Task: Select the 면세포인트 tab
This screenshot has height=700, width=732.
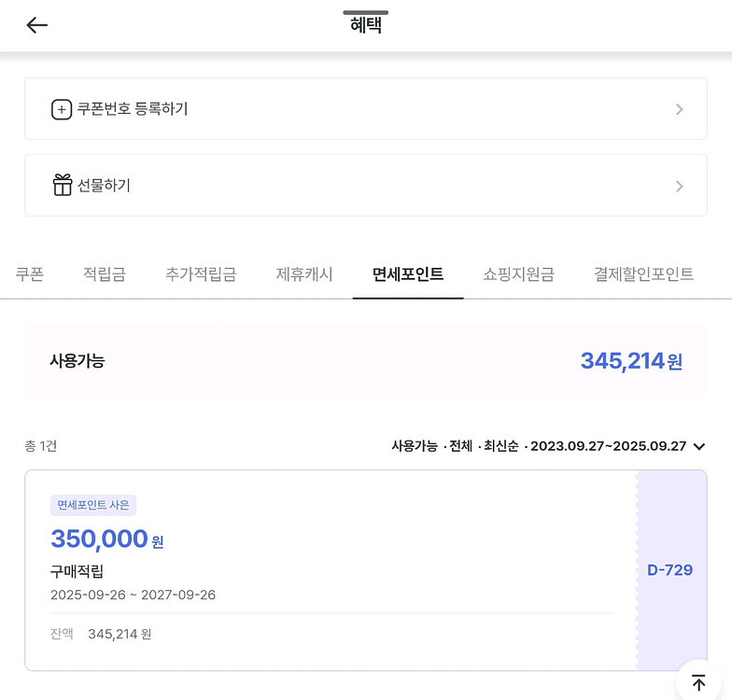Action: click(408, 274)
